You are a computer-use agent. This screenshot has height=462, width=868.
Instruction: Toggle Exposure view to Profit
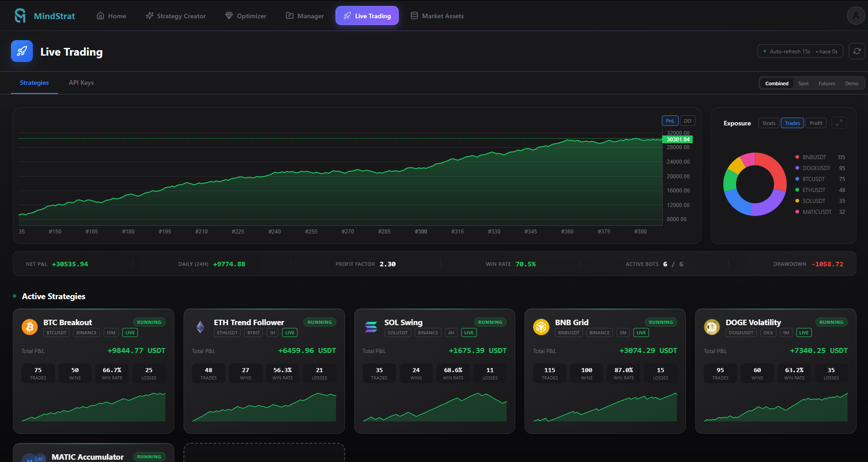[816, 123]
